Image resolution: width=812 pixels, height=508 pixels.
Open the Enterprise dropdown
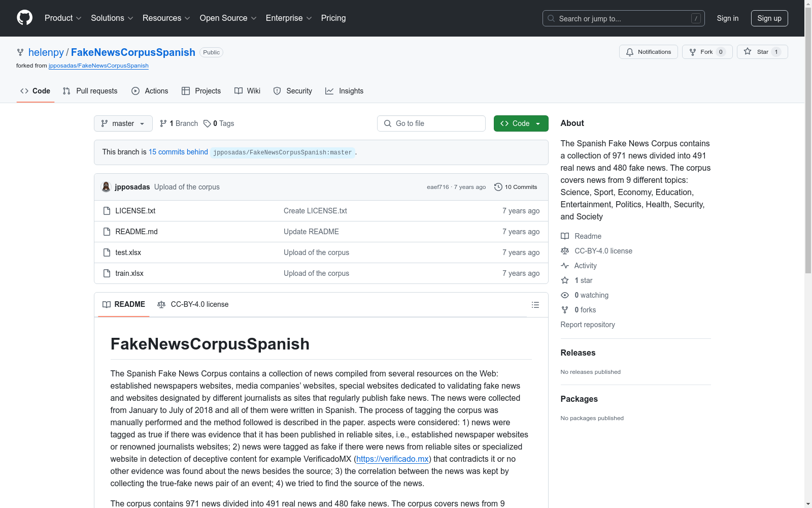click(x=289, y=18)
